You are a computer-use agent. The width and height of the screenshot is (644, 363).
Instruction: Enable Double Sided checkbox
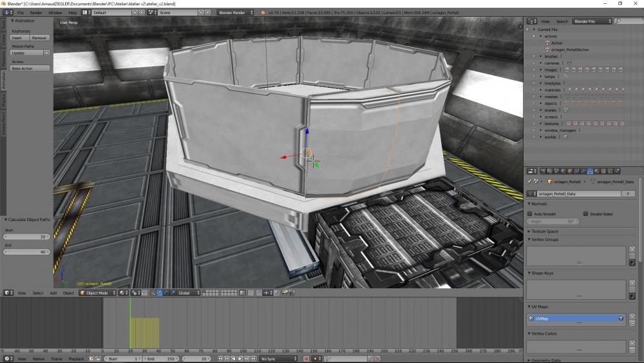(x=585, y=213)
